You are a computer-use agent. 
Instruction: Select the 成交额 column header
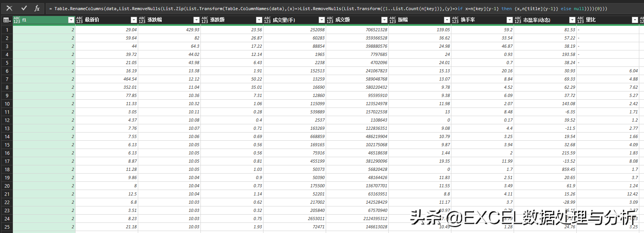pyautogui.click(x=357, y=20)
